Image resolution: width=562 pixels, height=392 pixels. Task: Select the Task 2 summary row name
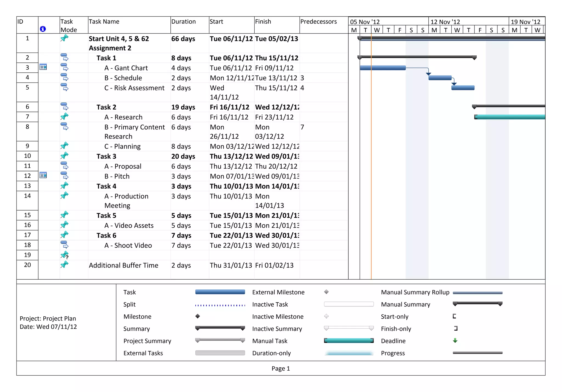tap(106, 107)
